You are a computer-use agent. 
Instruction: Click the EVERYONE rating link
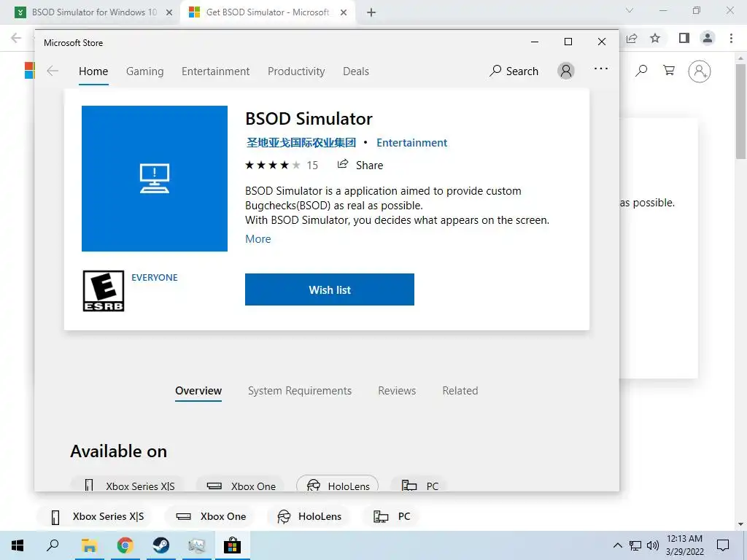coord(155,278)
